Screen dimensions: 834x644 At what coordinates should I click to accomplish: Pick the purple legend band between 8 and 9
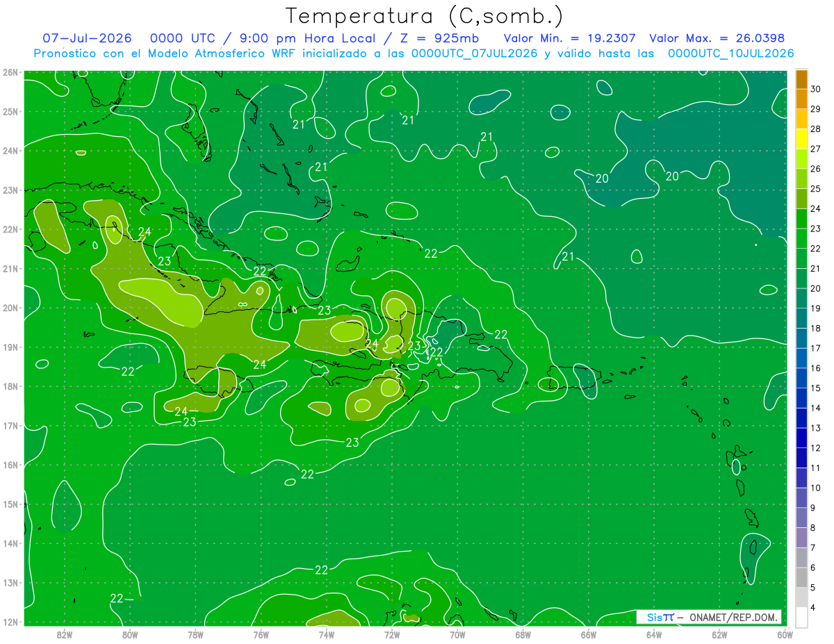[801, 518]
